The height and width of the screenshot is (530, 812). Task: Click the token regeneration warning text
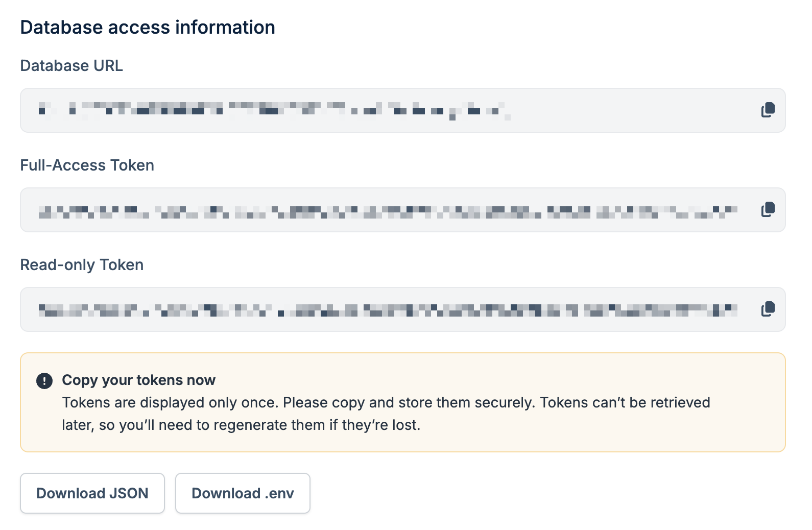point(386,413)
